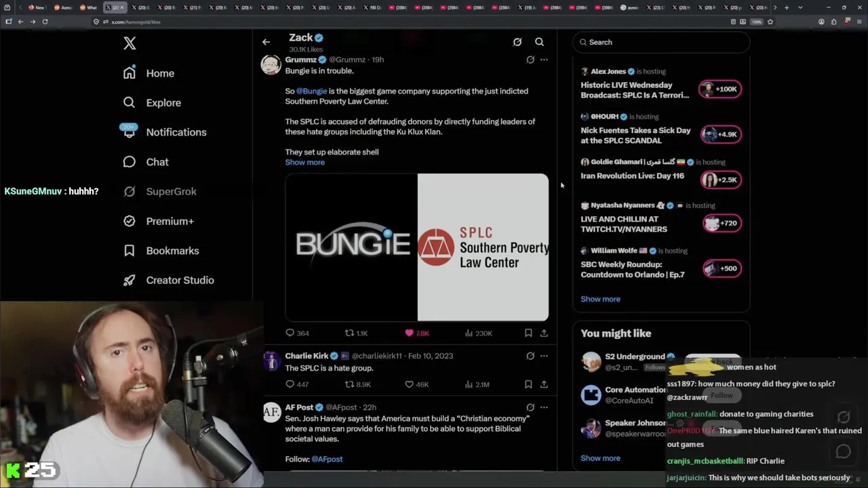This screenshot has width=868, height=488.
Task: Expand Grummz post with Show more
Action: [x=304, y=162]
